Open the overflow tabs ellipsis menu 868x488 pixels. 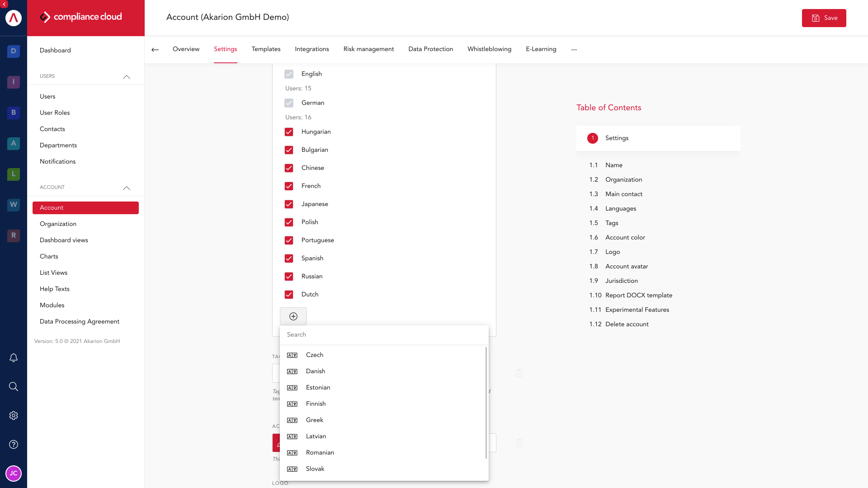pos(574,49)
